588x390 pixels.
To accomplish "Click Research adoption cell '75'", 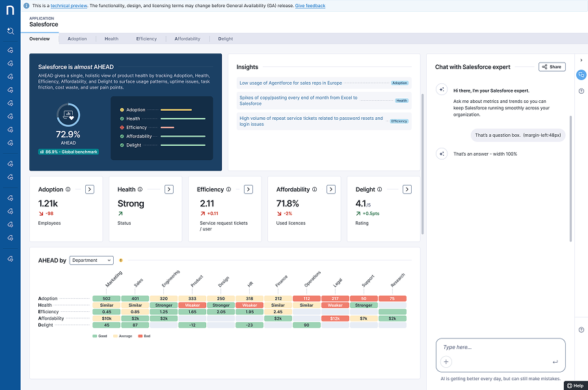I will (x=392, y=298).
